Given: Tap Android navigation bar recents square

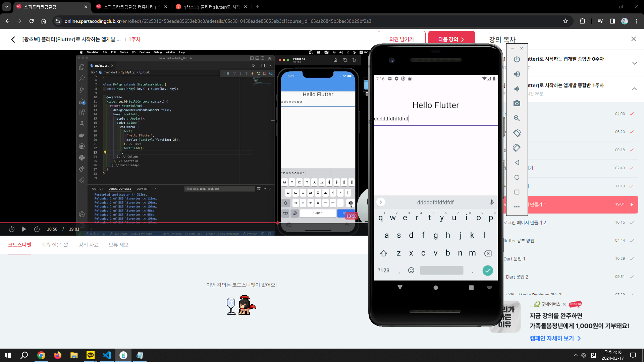Looking at the screenshot, I should (x=471, y=288).
